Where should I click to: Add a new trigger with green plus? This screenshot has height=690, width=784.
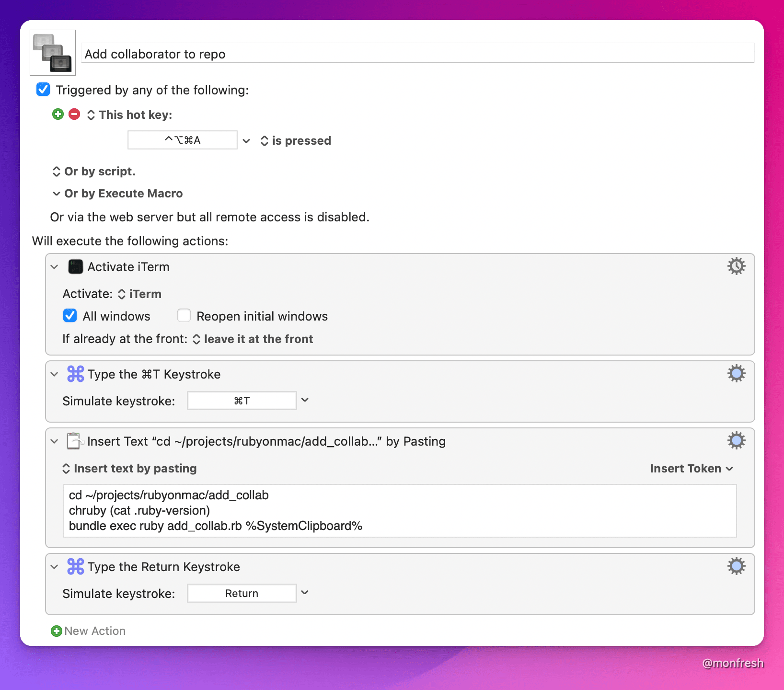click(58, 114)
